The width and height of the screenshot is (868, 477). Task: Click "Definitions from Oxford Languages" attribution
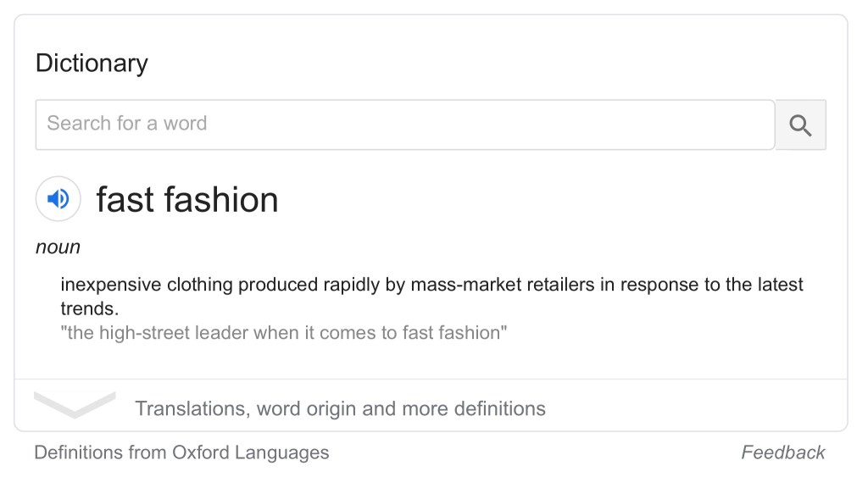181,452
